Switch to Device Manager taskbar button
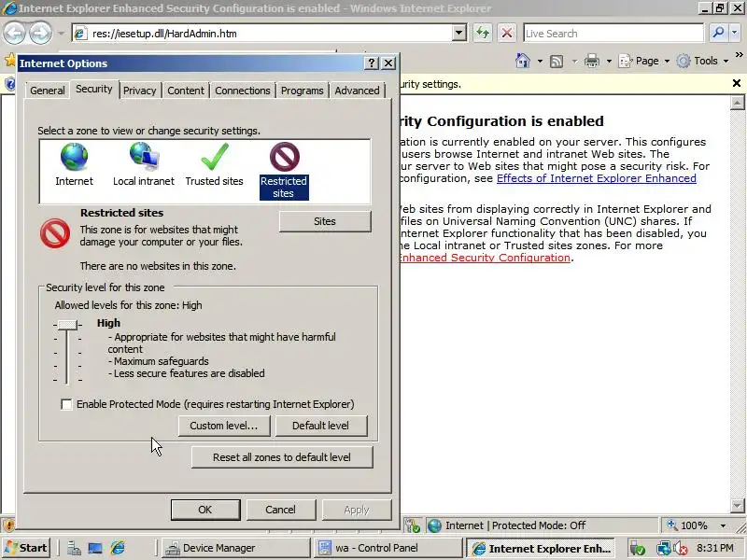 click(x=235, y=548)
